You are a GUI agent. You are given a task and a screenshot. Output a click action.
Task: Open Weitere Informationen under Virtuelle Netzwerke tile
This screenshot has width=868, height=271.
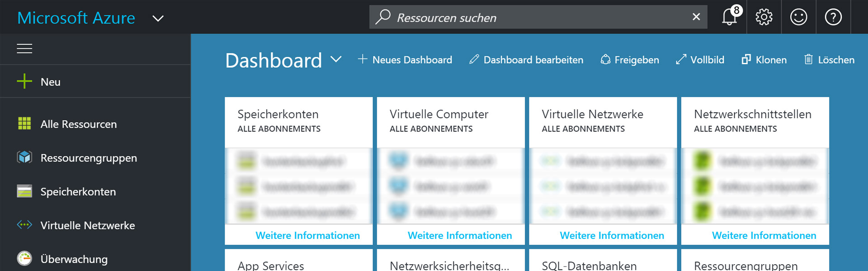tap(612, 235)
